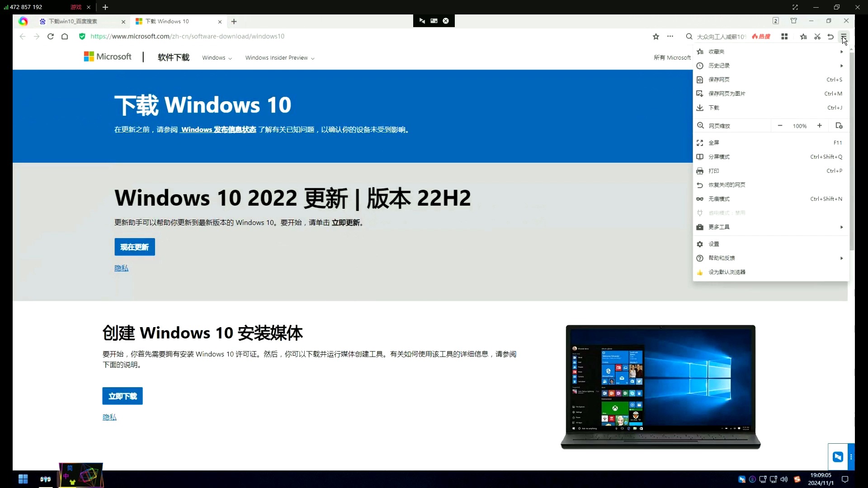Open the notification center icon
The height and width of the screenshot is (488, 868).
845,479
